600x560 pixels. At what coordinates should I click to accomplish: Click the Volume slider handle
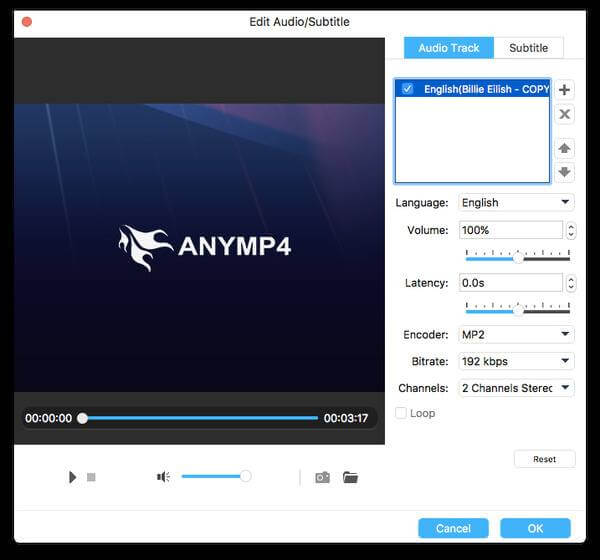pos(518,258)
